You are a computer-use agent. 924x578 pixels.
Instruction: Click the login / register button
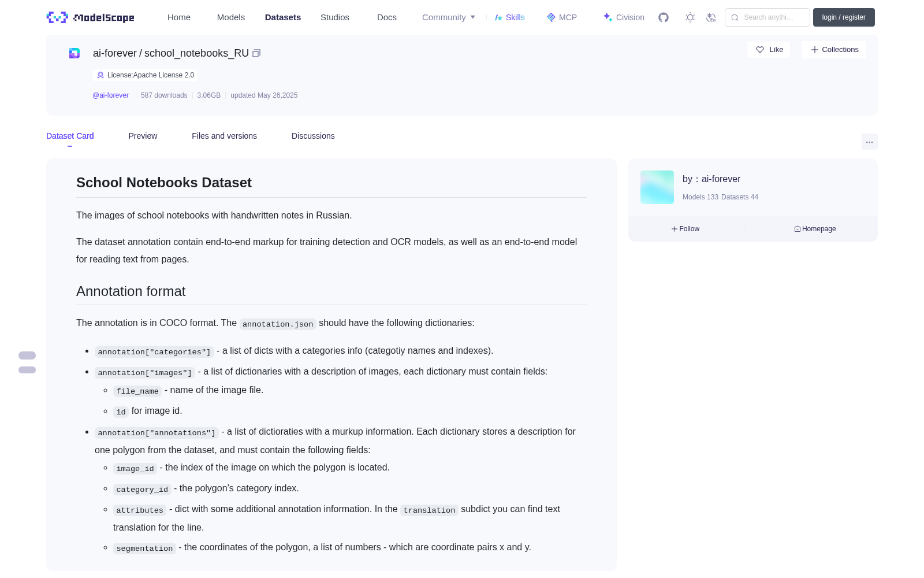844,17
